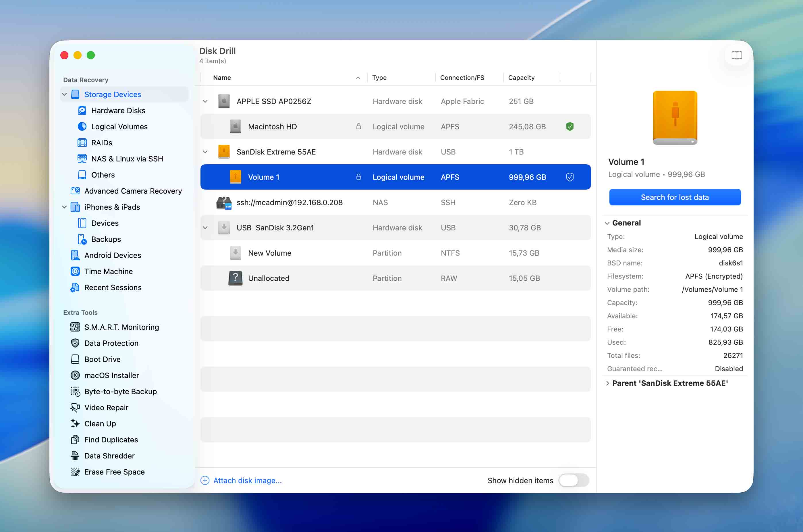The image size is (803, 532).
Task: Select ssh://mcadmin@192.168.0.208 NAS row
Action: (395, 203)
